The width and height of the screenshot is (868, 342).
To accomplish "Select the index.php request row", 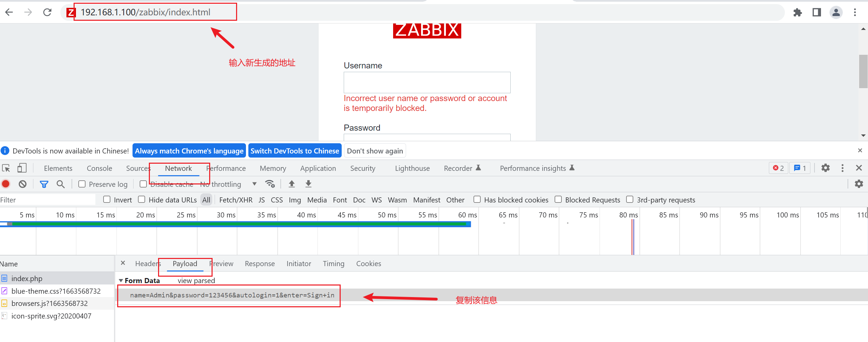I will coord(57,278).
